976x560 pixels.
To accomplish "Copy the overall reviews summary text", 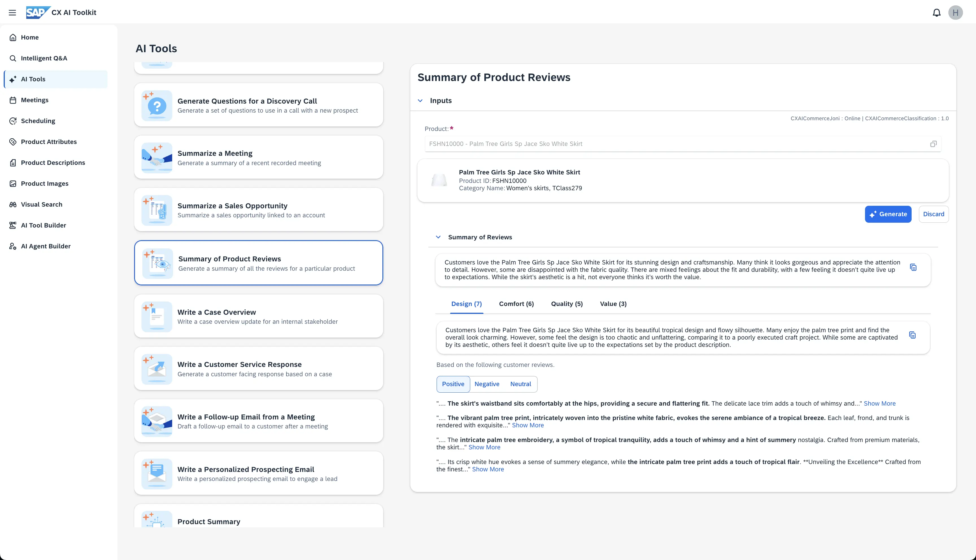I will pos(913,267).
